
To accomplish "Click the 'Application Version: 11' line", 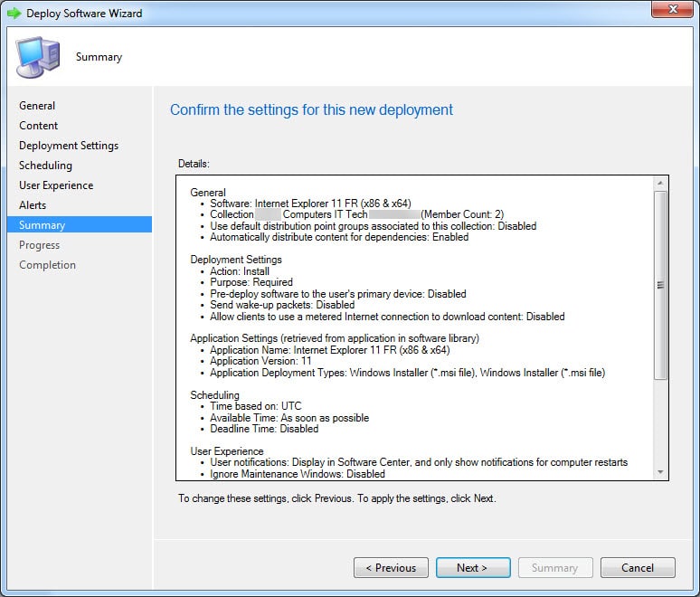I will (260, 361).
